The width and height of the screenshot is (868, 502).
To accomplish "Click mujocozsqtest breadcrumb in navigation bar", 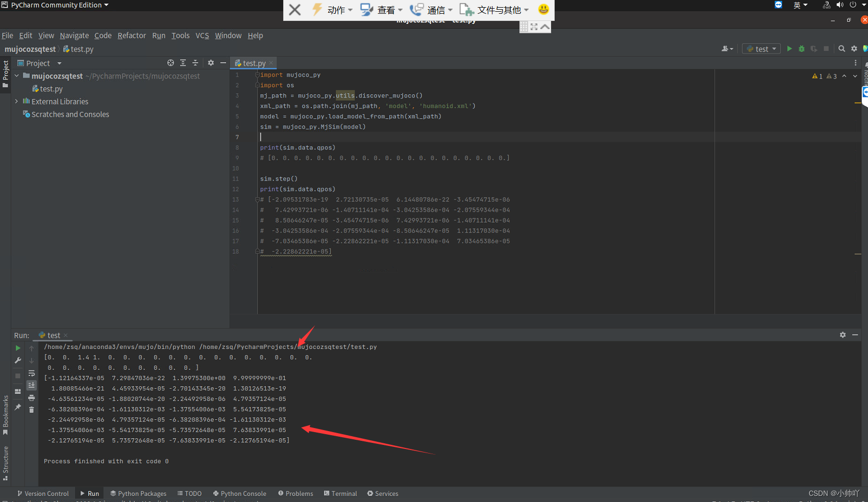I will (30, 49).
